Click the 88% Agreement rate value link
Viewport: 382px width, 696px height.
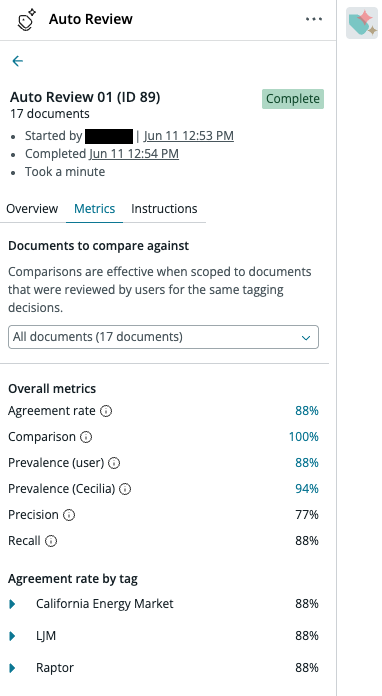point(307,411)
